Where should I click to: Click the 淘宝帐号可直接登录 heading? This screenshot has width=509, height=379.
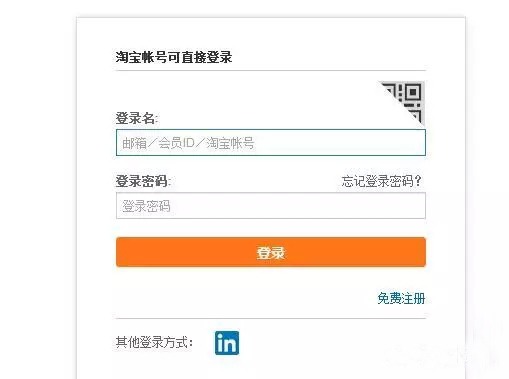174,57
